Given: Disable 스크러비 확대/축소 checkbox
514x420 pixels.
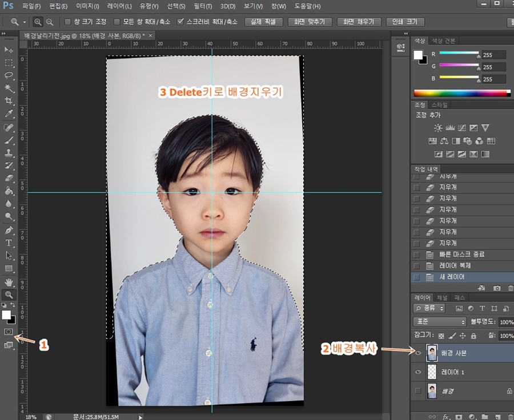Looking at the screenshot, I should pos(180,22).
